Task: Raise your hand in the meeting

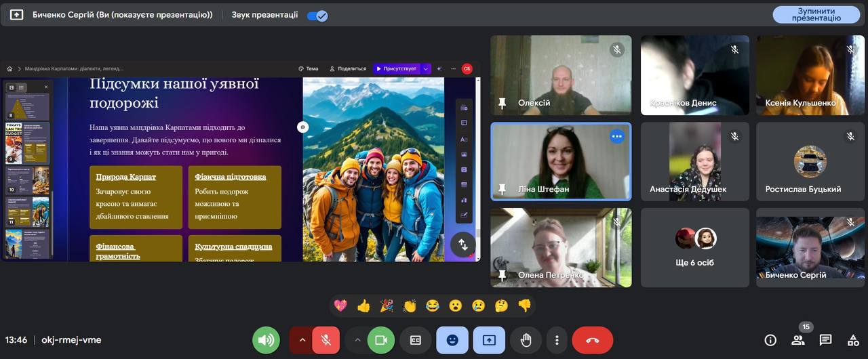Action: click(x=526, y=340)
